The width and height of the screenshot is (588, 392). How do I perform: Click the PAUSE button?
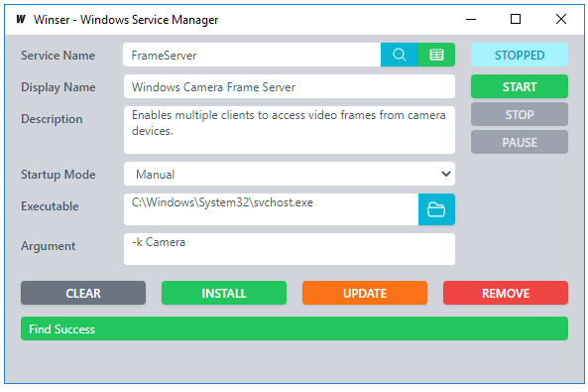click(520, 142)
